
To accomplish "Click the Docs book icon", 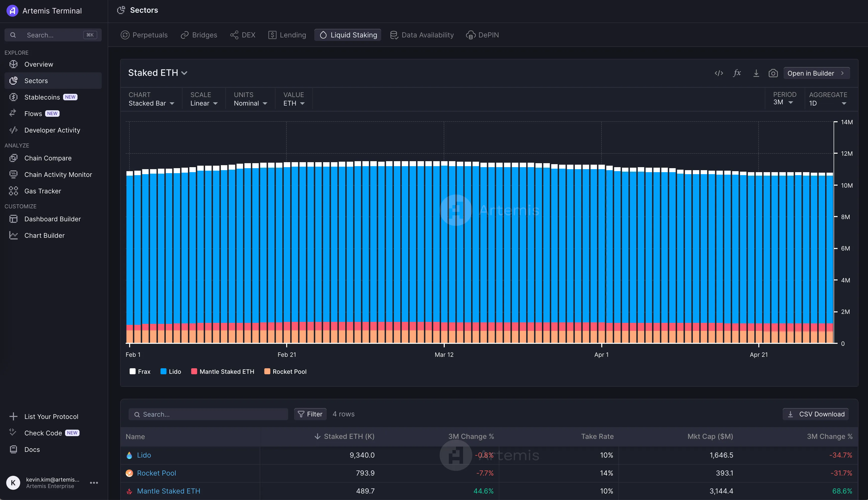I will pyautogui.click(x=13, y=449).
